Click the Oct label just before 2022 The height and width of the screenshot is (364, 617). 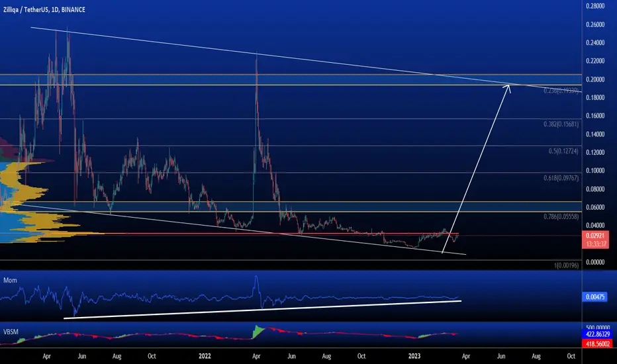pyautogui.click(x=152, y=356)
